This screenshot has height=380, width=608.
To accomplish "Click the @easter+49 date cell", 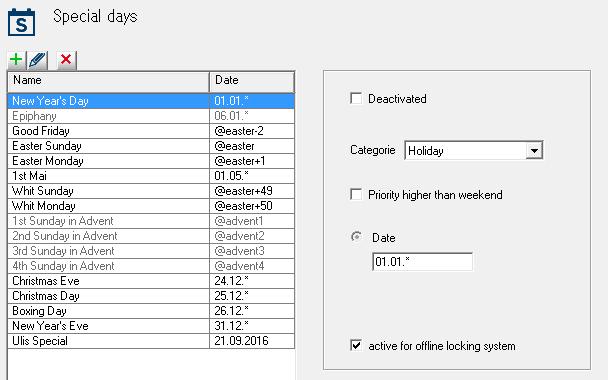I will 252,191.
